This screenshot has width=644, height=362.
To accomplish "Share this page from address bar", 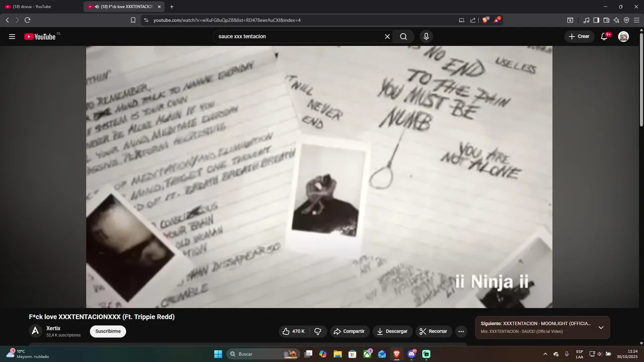I will [473, 20].
